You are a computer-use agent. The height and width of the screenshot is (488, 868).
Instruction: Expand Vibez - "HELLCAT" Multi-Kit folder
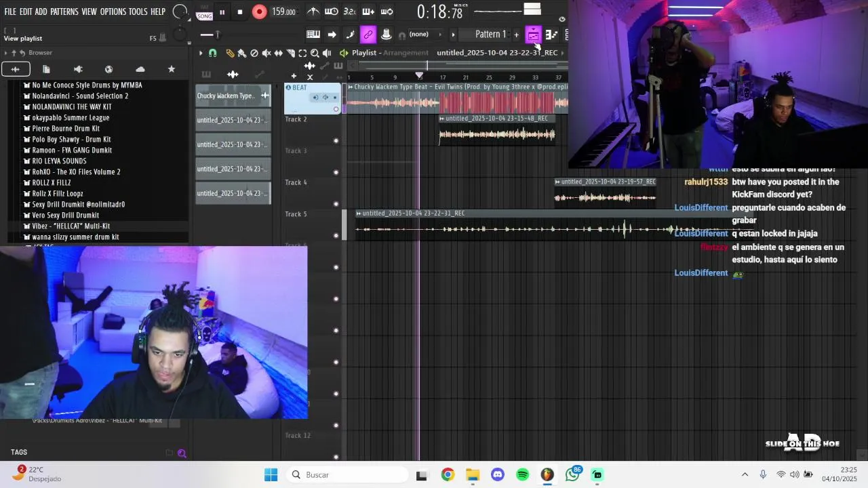[71, 226]
